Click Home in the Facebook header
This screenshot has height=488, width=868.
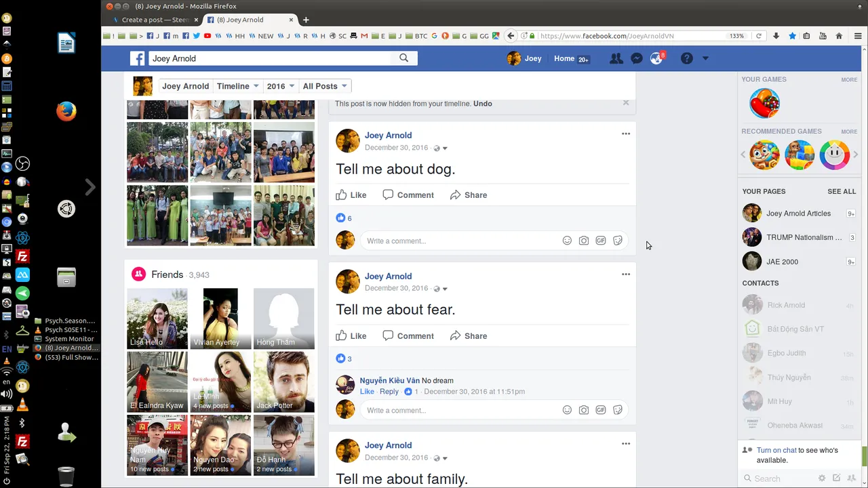coord(564,59)
